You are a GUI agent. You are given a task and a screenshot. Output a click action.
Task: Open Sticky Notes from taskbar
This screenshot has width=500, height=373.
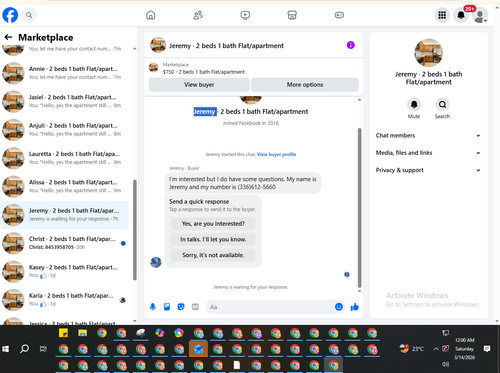63,333
